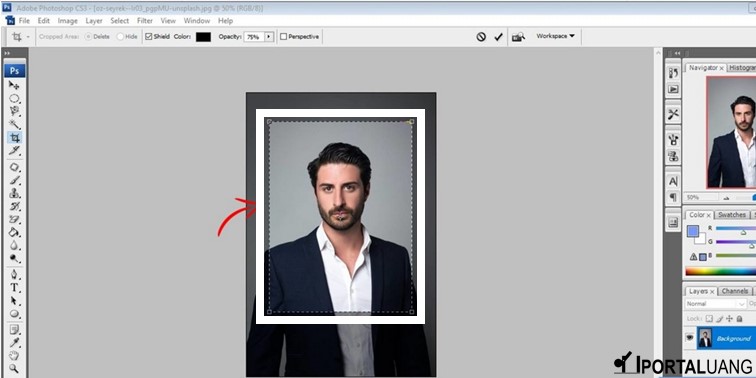Open the Filter menu
Screen dimensions: 756x378
(x=145, y=21)
